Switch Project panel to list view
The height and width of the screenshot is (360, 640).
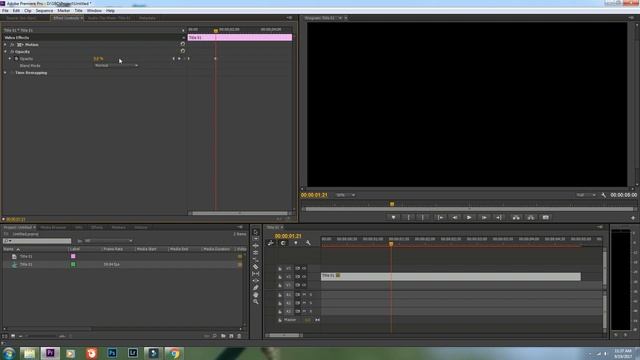(x=5, y=336)
